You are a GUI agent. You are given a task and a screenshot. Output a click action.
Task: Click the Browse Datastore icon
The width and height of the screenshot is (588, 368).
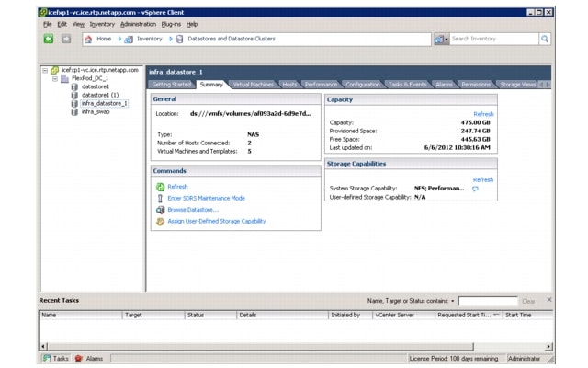tap(160, 210)
